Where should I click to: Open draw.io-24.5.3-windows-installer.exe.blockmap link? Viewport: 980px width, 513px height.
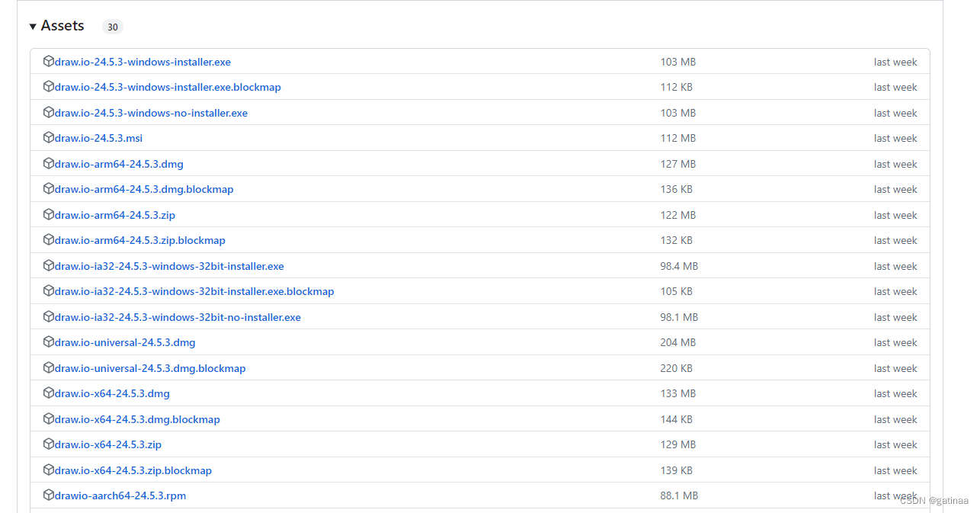168,87
